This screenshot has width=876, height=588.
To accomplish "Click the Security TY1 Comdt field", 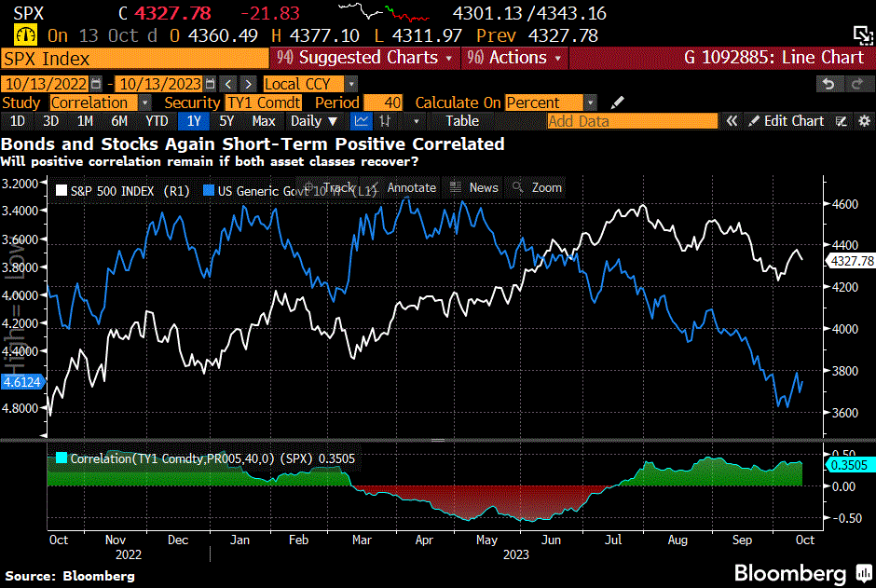I will pos(263,103).
